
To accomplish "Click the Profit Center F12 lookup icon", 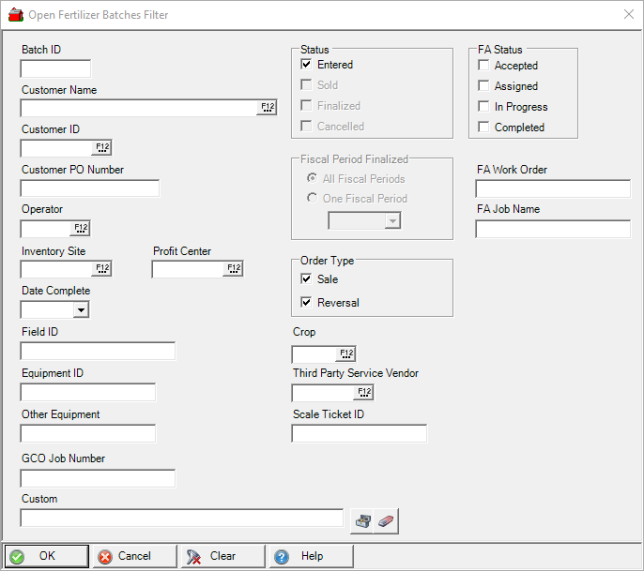I will [234, 269].
